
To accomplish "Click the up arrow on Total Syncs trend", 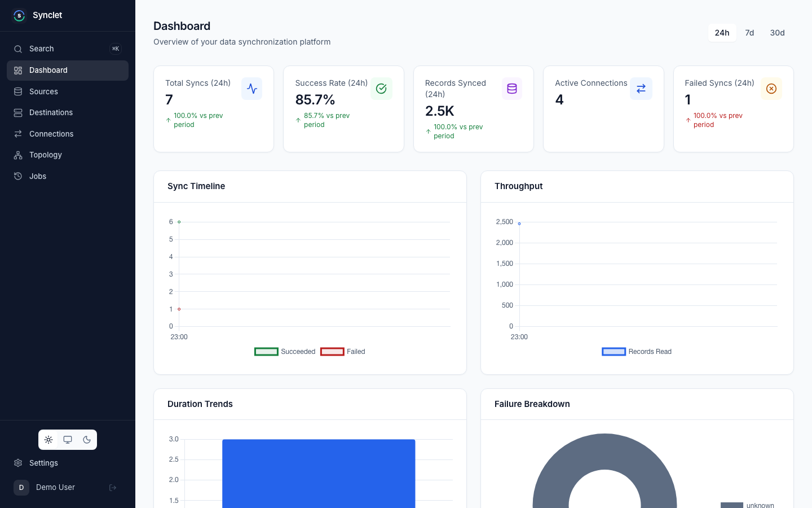I will point(168,120).
